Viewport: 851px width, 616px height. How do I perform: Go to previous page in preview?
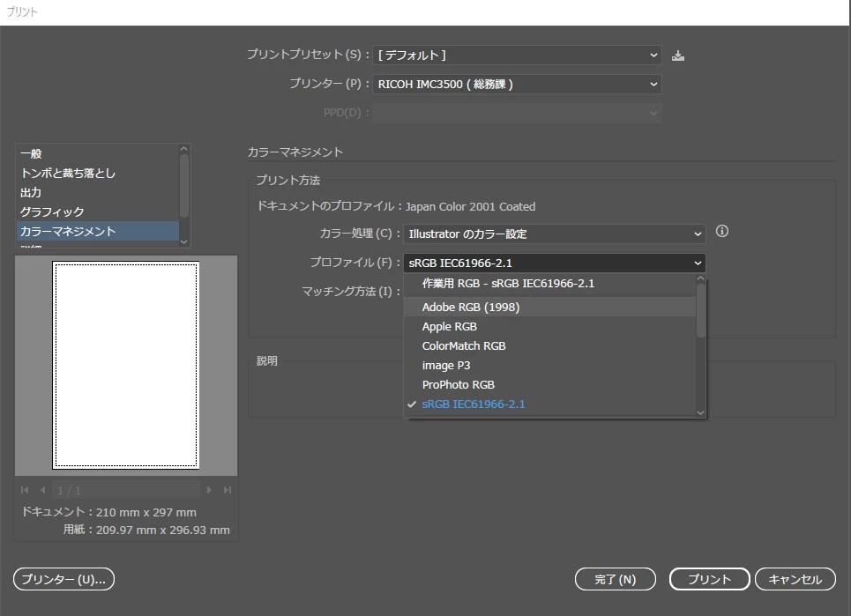tap(43, 490)
